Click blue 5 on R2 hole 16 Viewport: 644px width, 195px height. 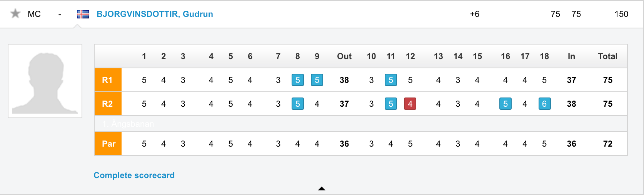pos(506,104)
